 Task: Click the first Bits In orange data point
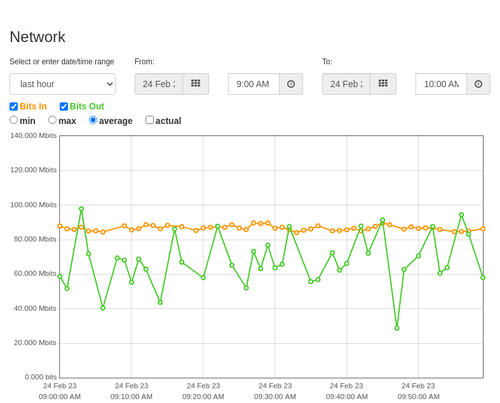click(x=60, y=226)
